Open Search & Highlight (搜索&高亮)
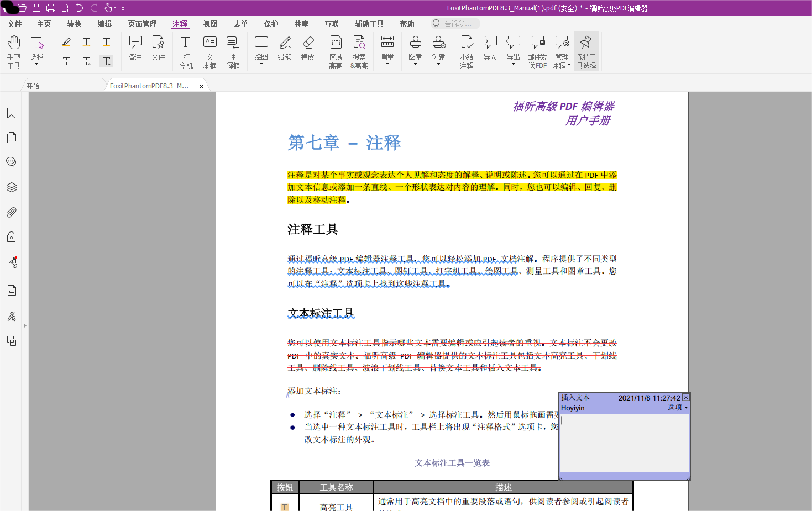The width and height of the screenshot is (812, 511). pos(359,52)
